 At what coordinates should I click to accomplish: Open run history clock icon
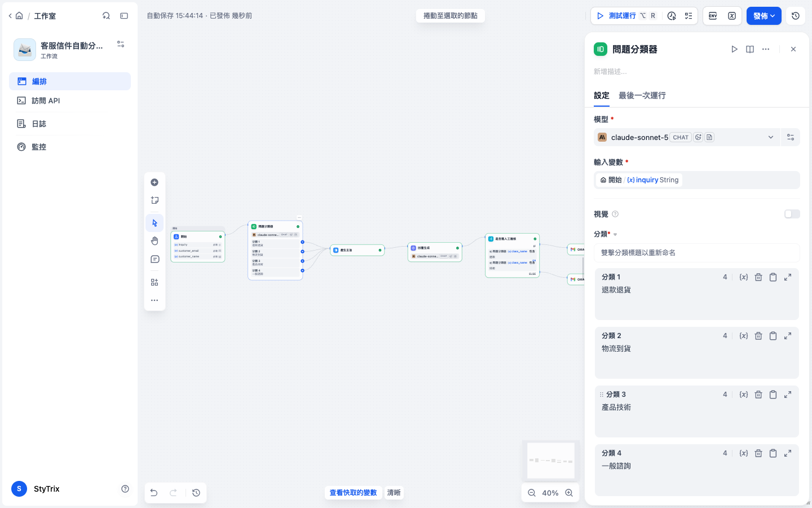(x=672, y=16)
